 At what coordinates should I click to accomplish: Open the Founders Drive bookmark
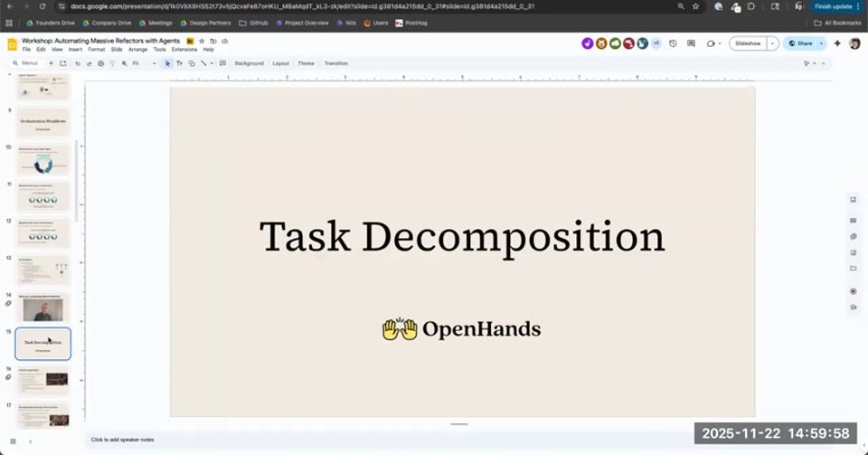51,24
